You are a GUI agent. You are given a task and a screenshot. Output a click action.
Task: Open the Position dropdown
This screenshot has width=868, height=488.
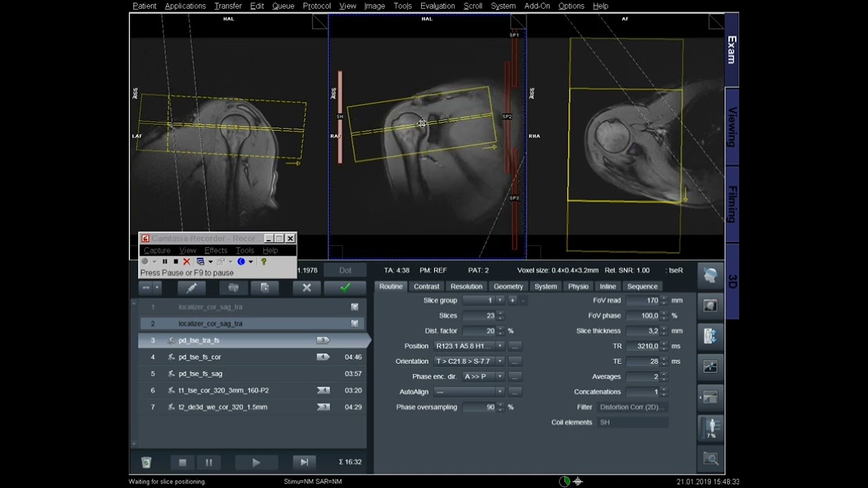[x=500, y=346]
